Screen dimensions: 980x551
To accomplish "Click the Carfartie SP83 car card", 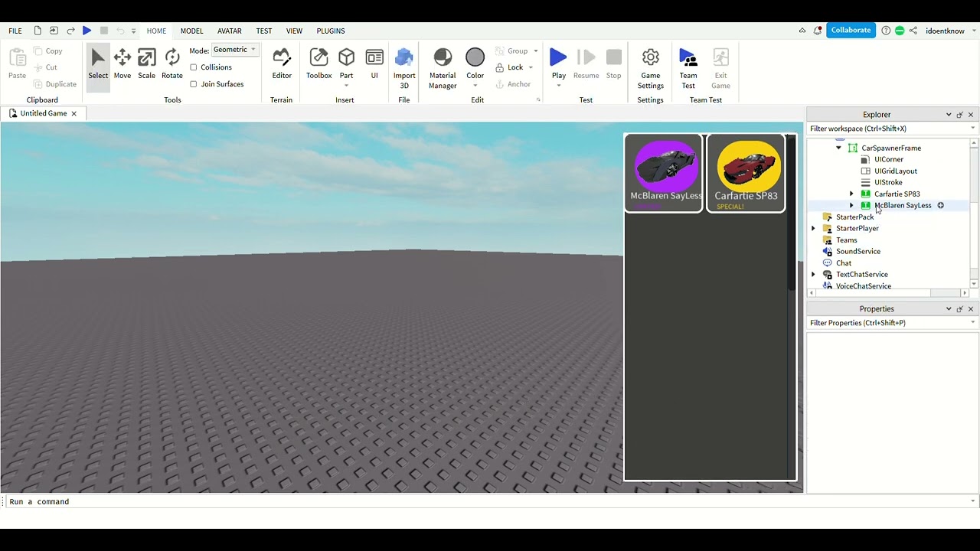I will [746, 173].
